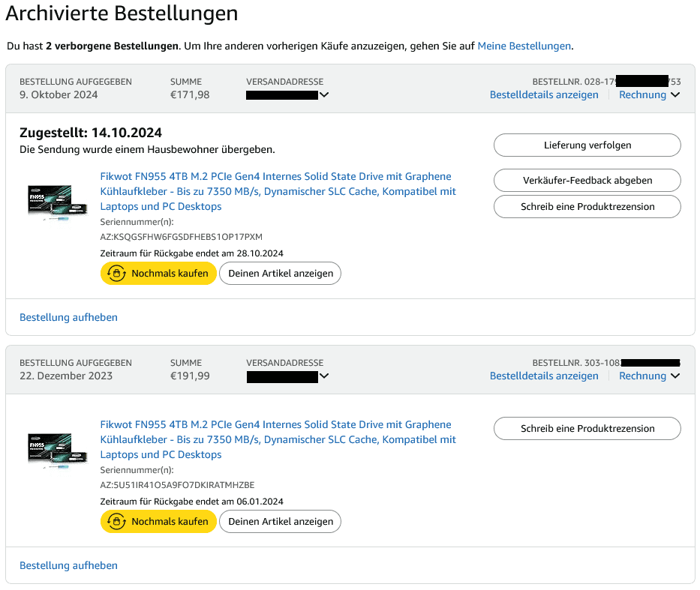The width and height of the screenshot is (700, 590).
Task: Show Bestelldetails for the December 2023 order
Action: click(544, 376)
